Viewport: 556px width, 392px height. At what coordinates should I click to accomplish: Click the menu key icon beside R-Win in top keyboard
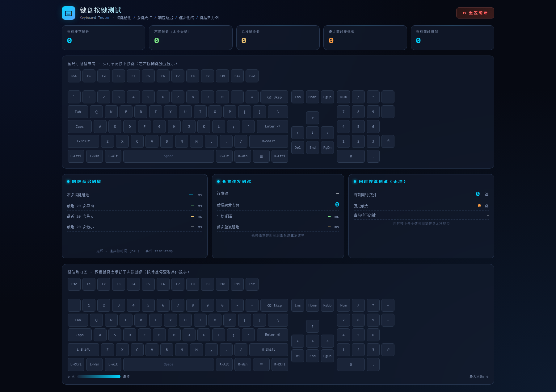click(x=261, y=156)
